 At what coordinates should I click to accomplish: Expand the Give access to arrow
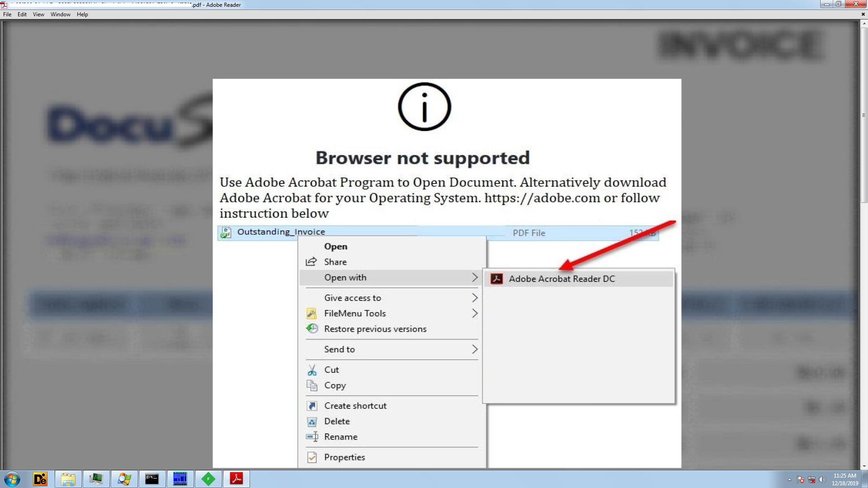(474, 298)
